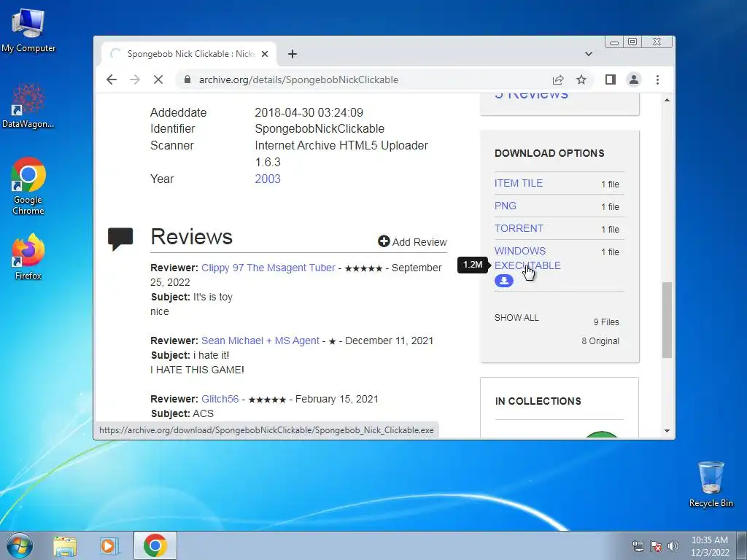Go back with Chrome's back arrow
Screen dimensions: 747x560
pyautogui.click(x=112, y=79)
